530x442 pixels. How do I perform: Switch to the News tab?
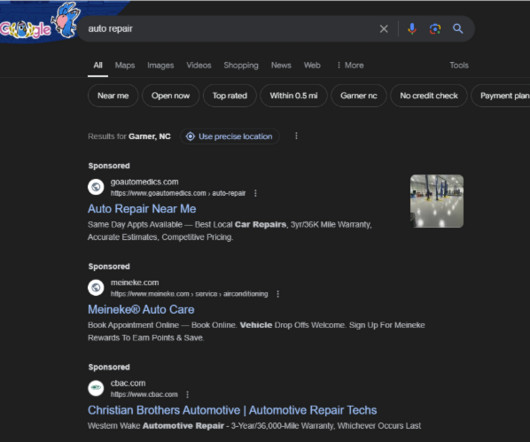point(281,66)
